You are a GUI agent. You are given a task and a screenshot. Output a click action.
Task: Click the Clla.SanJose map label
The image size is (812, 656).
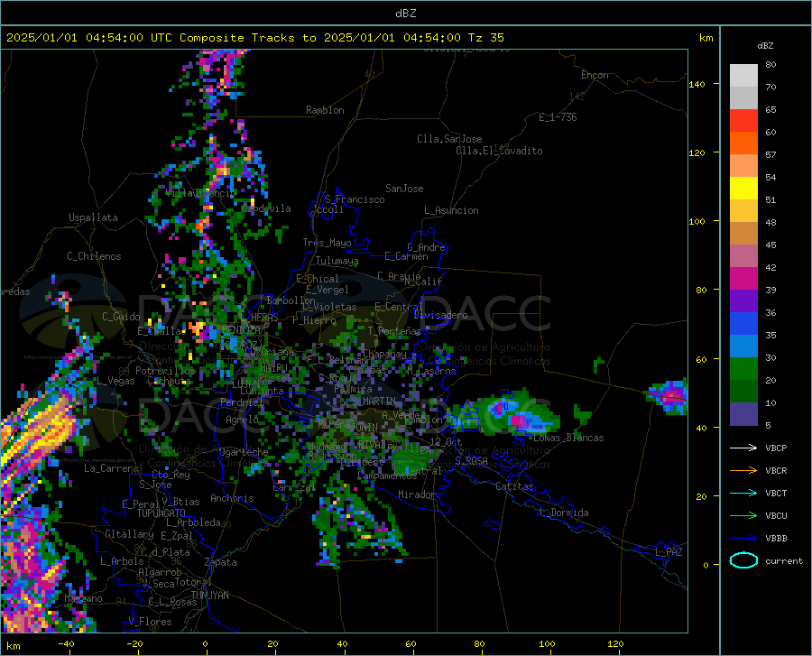tap(449, 139)
